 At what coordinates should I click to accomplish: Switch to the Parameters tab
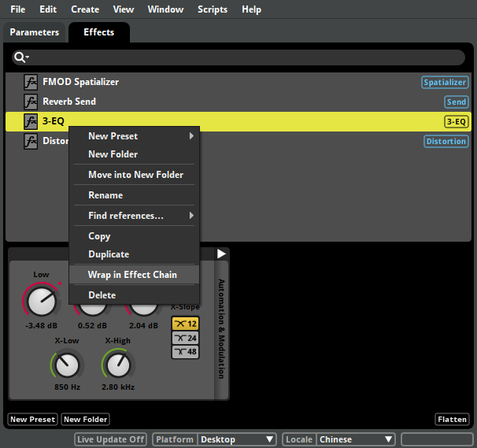pos(35,32)
